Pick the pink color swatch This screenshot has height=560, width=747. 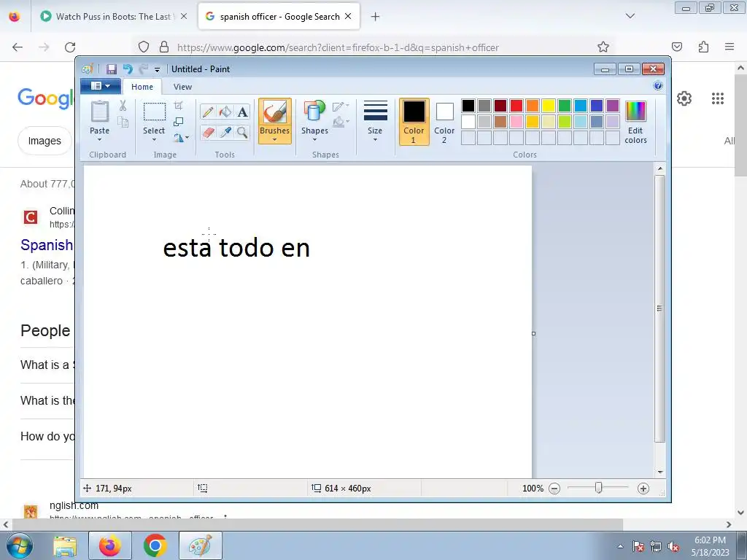tap(516, 122)
